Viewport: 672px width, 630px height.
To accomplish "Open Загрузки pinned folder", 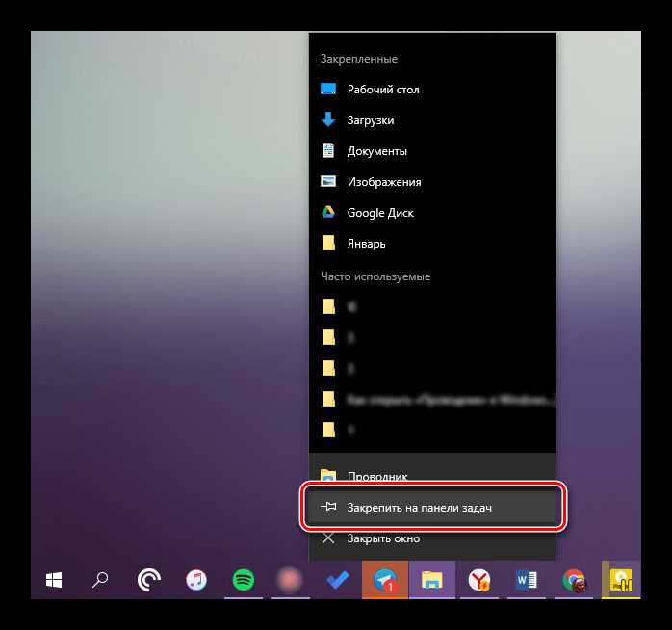I will 432,120.
